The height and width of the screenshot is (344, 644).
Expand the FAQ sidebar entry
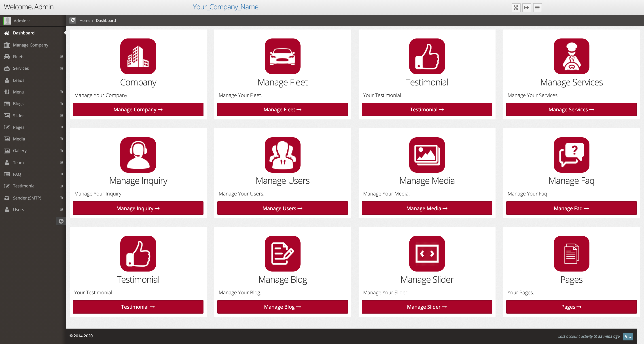61,174
